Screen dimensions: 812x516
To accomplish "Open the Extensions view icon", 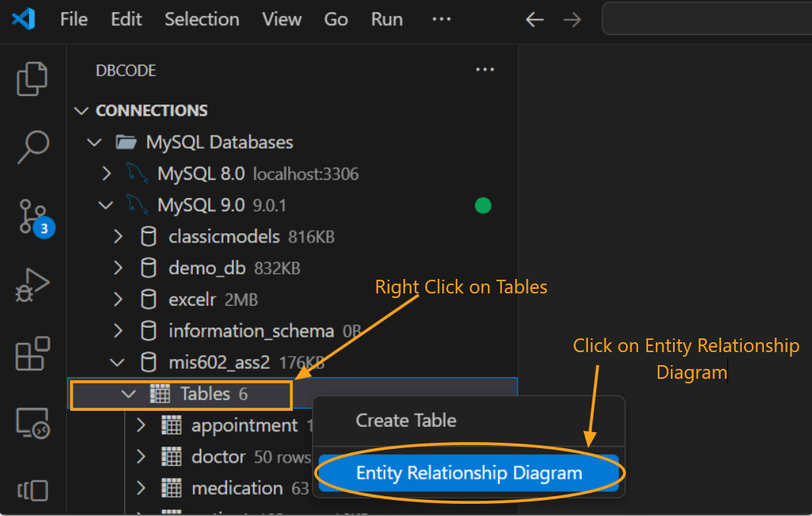I will click(32, 353).
